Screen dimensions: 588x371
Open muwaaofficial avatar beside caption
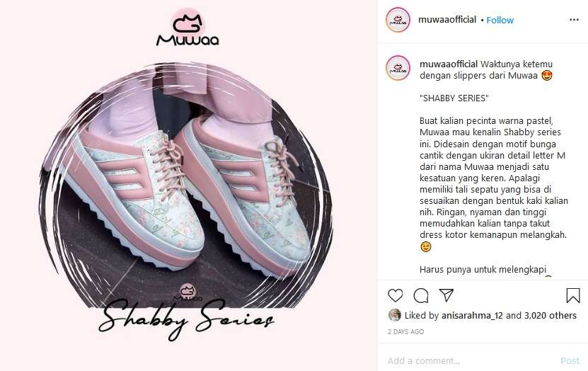click(398, 68)
